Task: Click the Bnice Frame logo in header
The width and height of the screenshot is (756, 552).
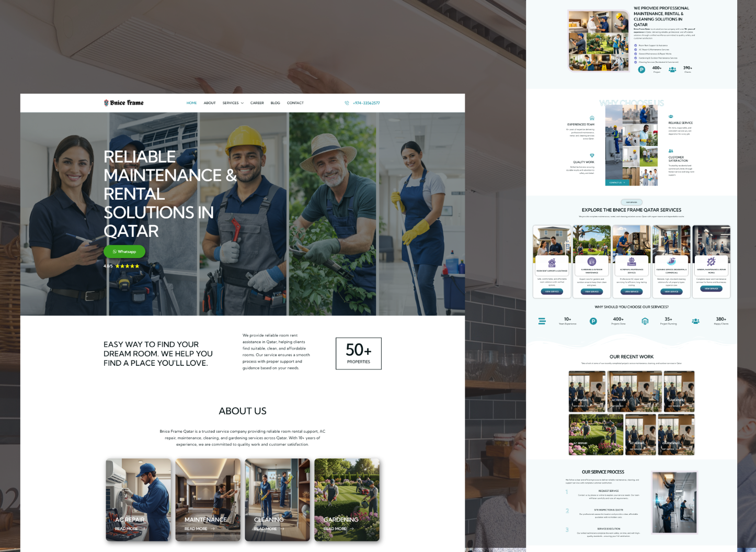Action: (123, 103)
